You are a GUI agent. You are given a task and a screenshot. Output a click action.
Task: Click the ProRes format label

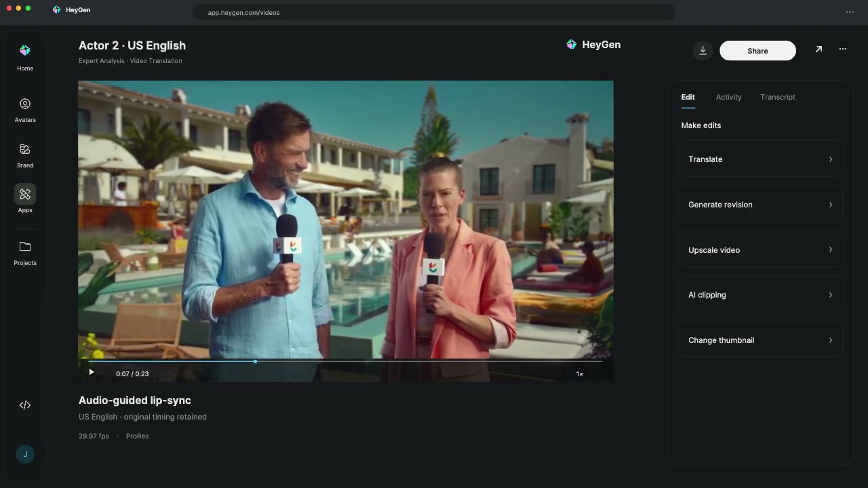[x=137, y=436]
